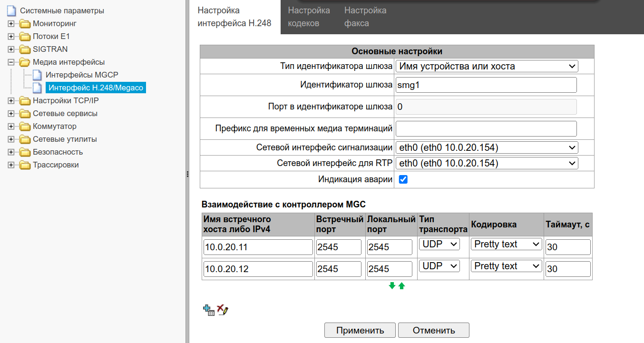This screenshot has height=343, width=644.
Task: Toggle the Индикация аварии checkbox
Action: pos(403,179)
